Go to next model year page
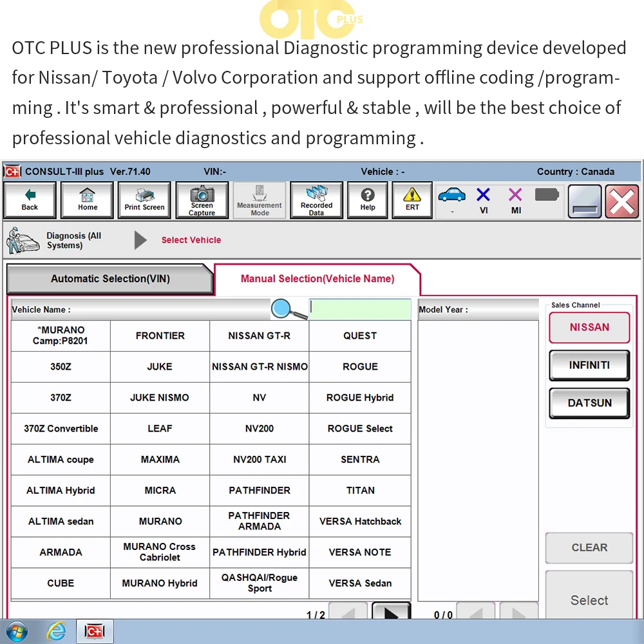This screenshot has height=644, width=644. coord(518,611)
